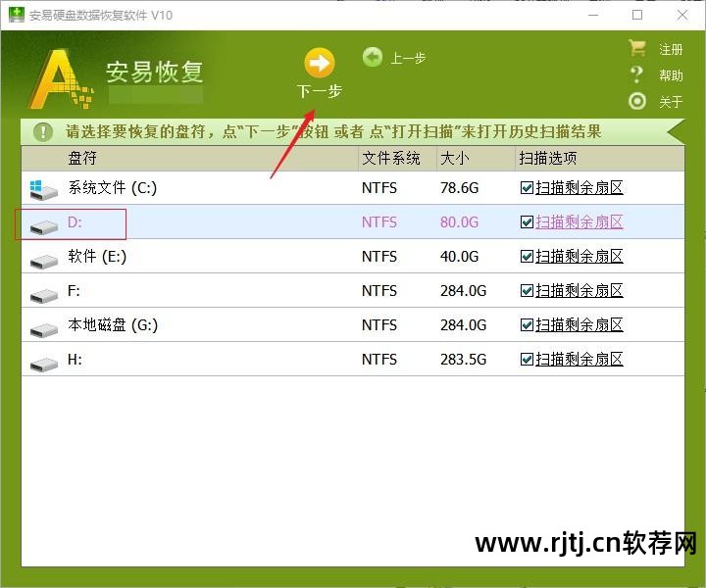Click the green Previous Step arrow icon
The width and height of the screenshot is (706, 588).
[373, 58]
